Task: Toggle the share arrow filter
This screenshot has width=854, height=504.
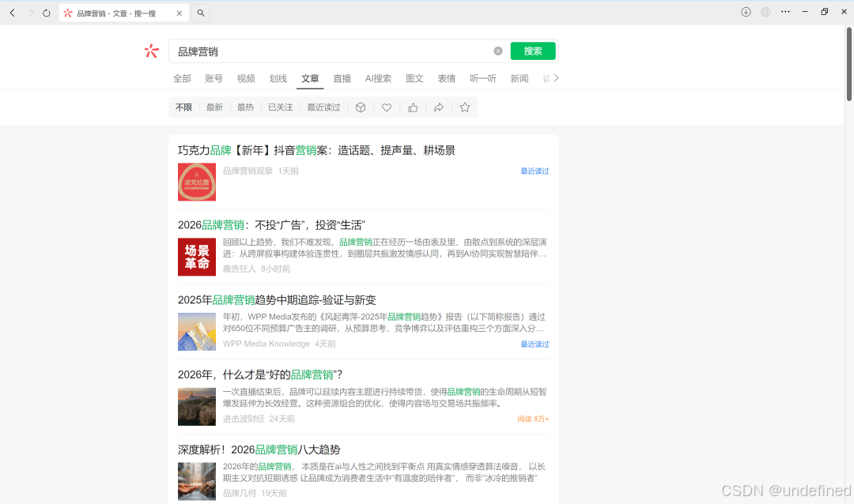Action: pos(439,107)
